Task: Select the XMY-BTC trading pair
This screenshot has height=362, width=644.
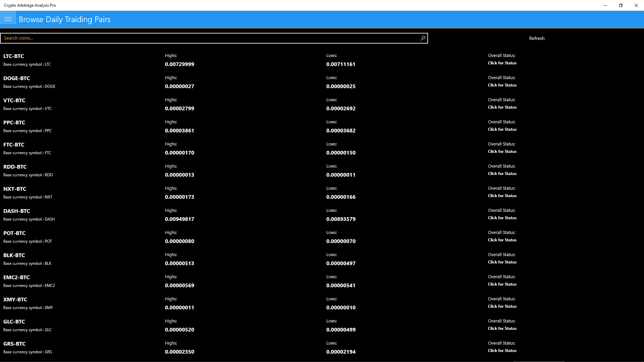Action: coord(15,300)
